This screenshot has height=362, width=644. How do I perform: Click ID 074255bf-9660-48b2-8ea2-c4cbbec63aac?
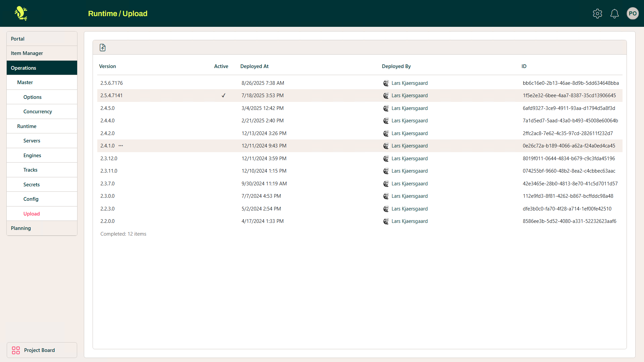coord(569,171)
